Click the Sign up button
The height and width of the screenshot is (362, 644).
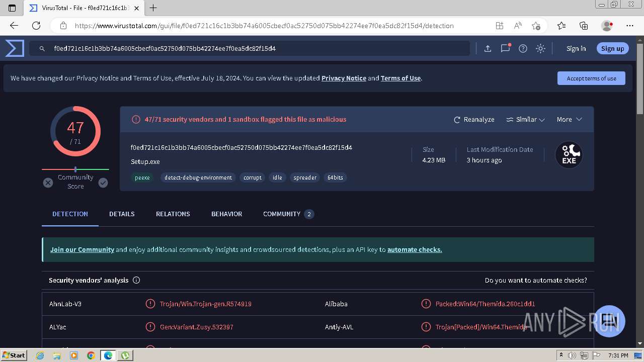coord(612,48)
